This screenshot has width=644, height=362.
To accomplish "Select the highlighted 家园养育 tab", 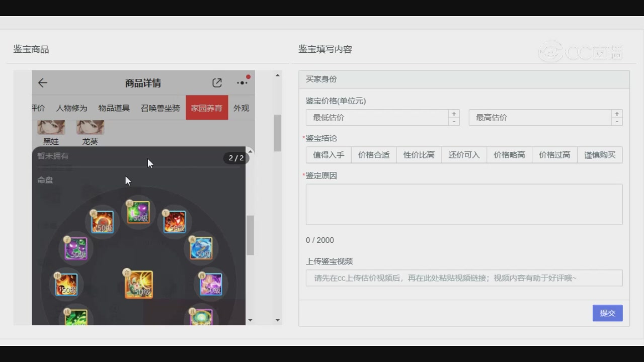I will (x=207, y=108).
